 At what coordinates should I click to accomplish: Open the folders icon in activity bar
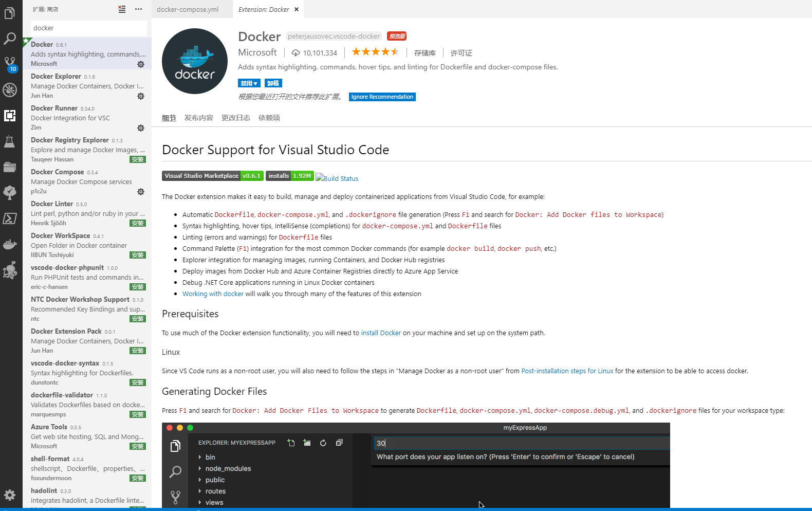click(x=10, y=167)
